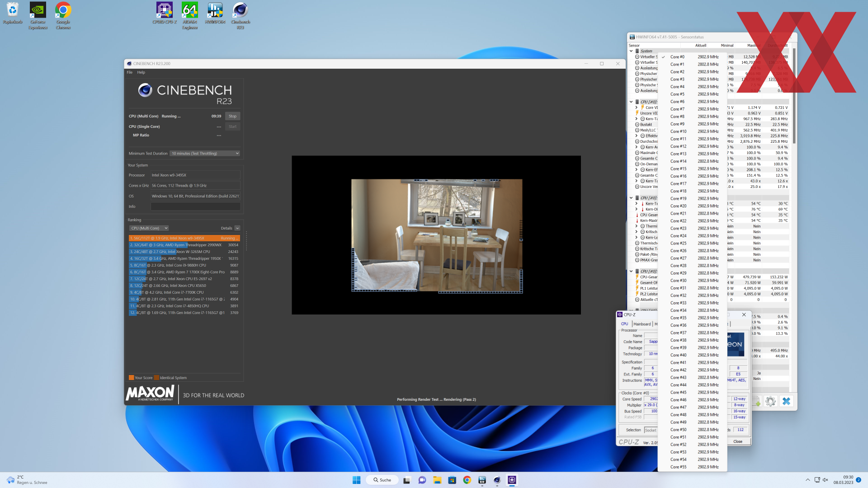Switch to the Mainboard tab in CPU-Z
This screenshot has height=488, width=868.
point(642,324)
